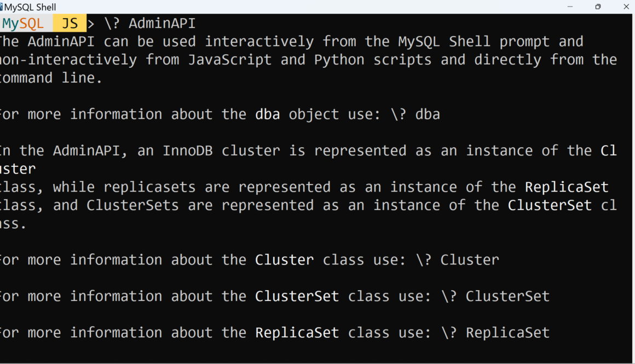Click the MySQL segment of the prompt
Screen dimensions: 635x364
coord(23,24)
